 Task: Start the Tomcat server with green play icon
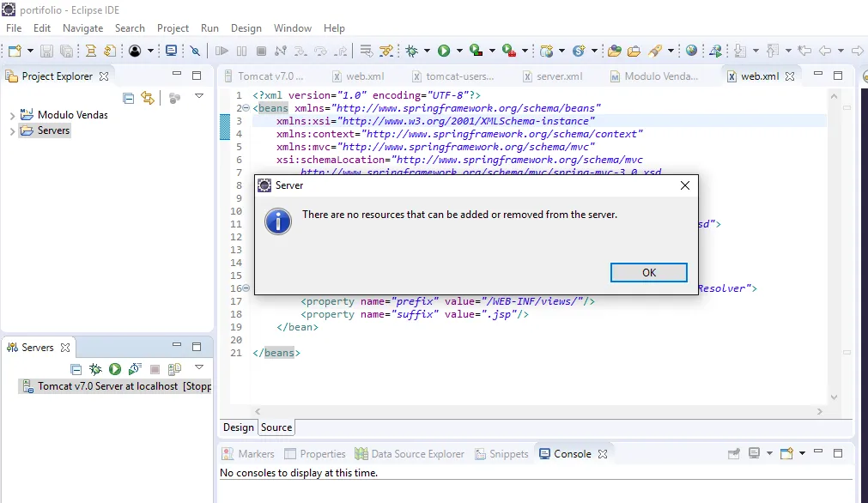[x=114, y=369]
